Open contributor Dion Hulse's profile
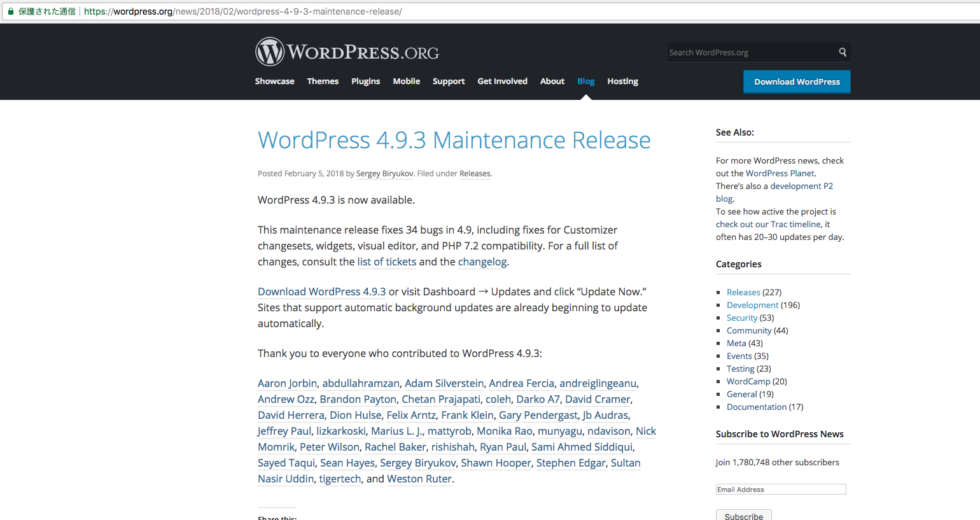Viewport: 980px width, 520px height. point(355,415)
